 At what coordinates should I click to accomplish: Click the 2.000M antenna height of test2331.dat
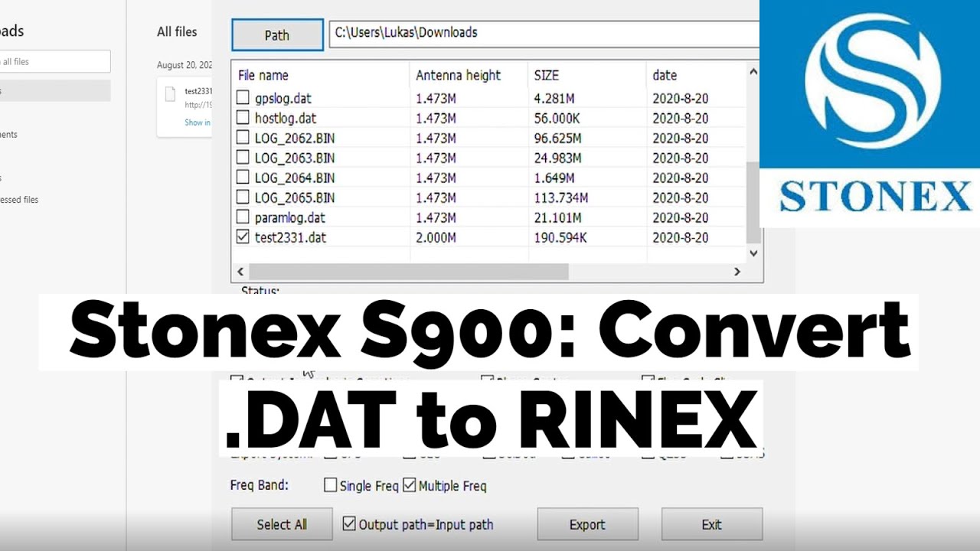(x=436, y=237)
